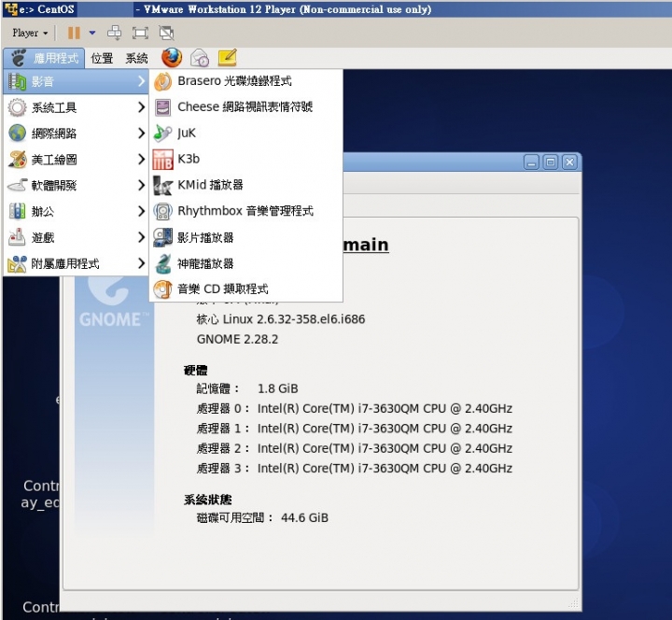This screenshot has height=620, width=672.
Task: Open the 應用程式 applications menu
Action: point(45,58)
